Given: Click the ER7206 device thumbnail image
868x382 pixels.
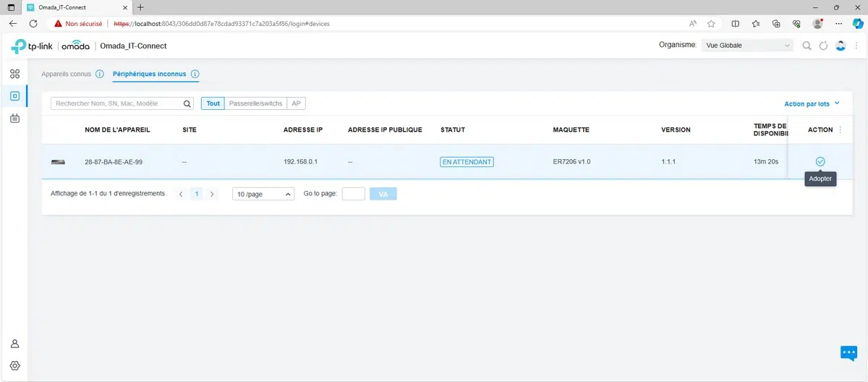Looking at the screenshot, I should tap(58, 162).
